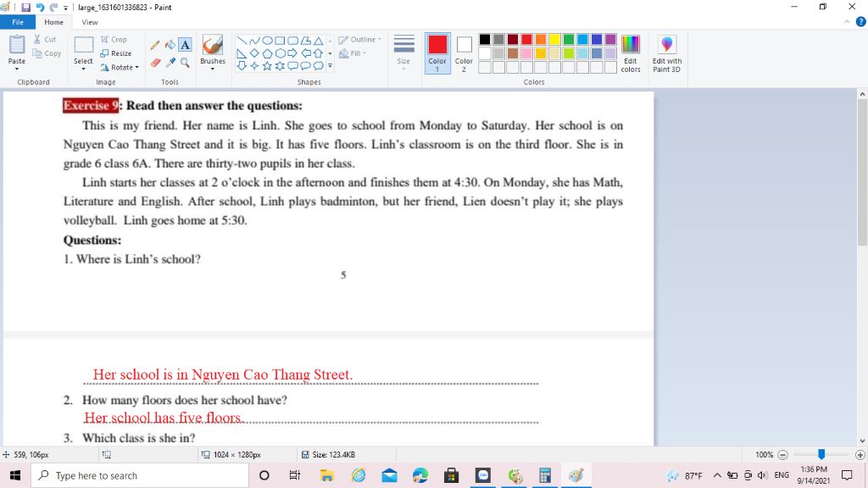Click the taskbar search box

[140, 475]
